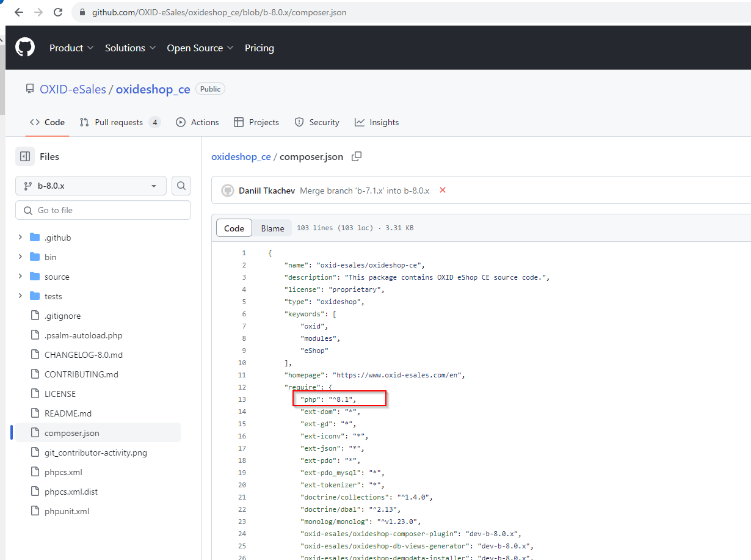Switch to the Insights tab
This screenshot has height=560, width=751.
[x=377, y=122]
